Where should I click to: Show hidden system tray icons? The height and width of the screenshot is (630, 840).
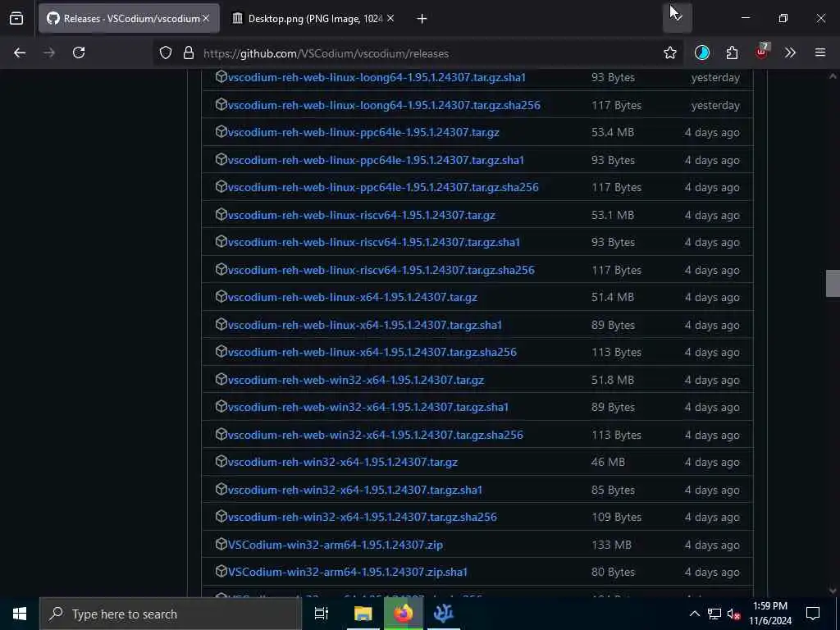coord(694,614)
